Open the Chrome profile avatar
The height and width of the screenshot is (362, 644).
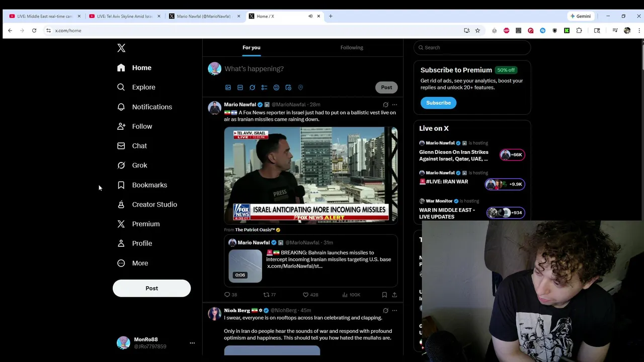(x=627, y=31)
